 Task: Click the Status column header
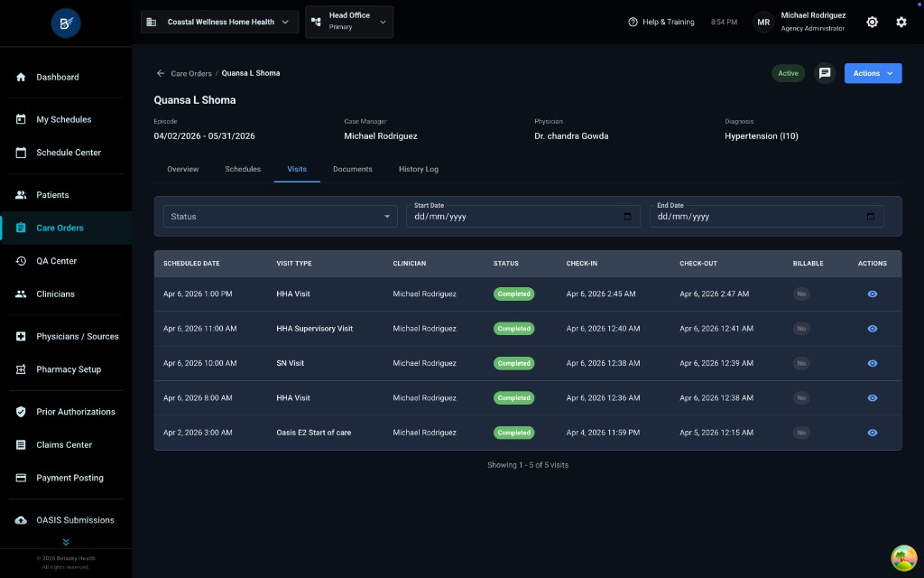tap(505, 264)
